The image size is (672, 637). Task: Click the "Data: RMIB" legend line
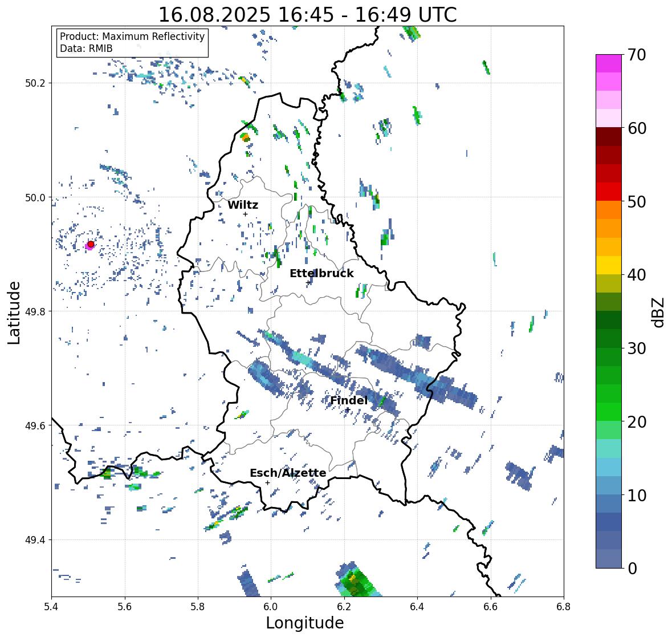pos(86,48)
